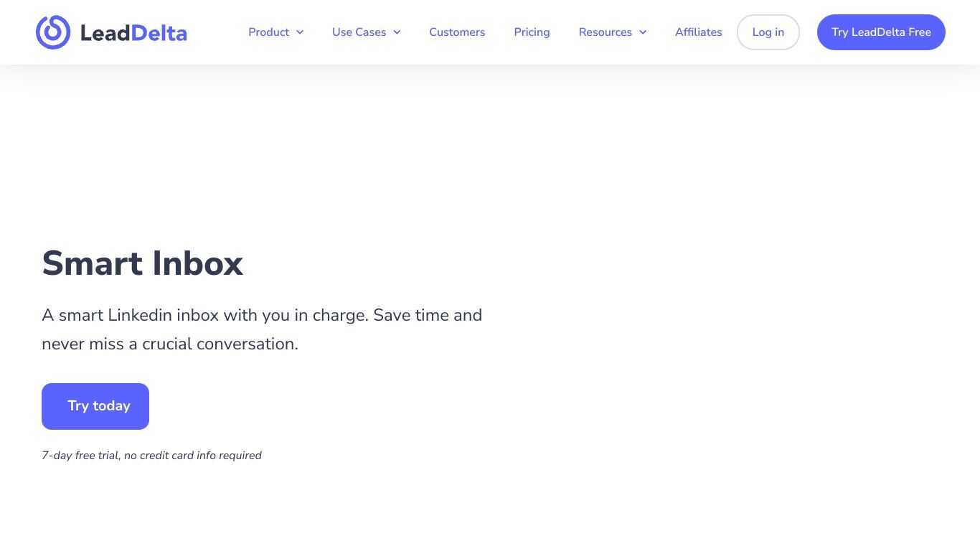
Task: Visit the Affiliates page
Action: pos(699,32)
